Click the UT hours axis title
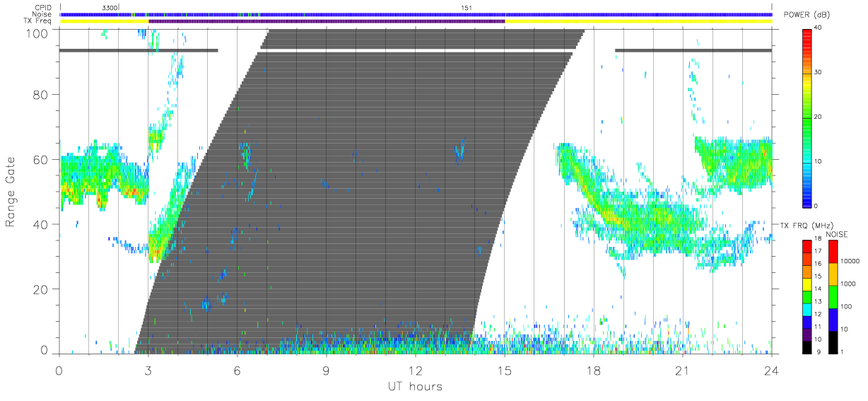868x401 pixels. tap(414, 386)
